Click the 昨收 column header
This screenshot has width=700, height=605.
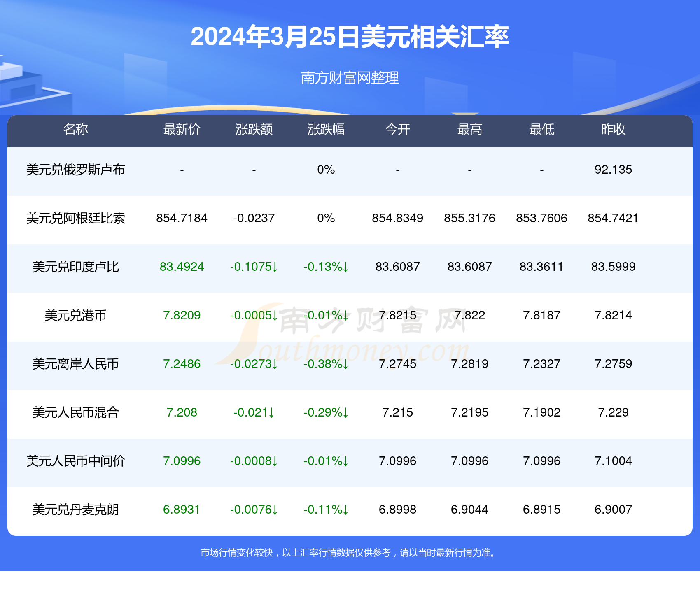614,130
